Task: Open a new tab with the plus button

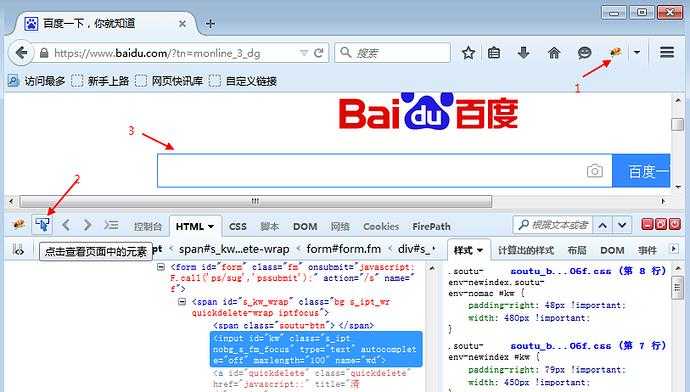Action: 210,23
